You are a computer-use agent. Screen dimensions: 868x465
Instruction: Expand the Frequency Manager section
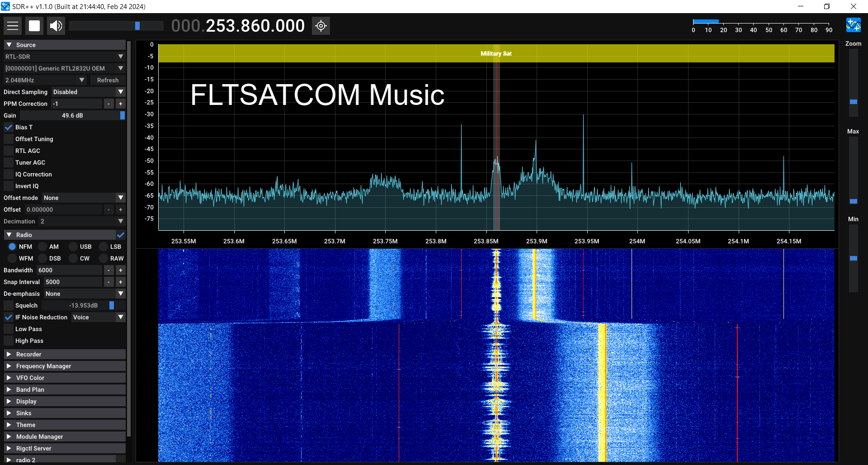point(65,366)
